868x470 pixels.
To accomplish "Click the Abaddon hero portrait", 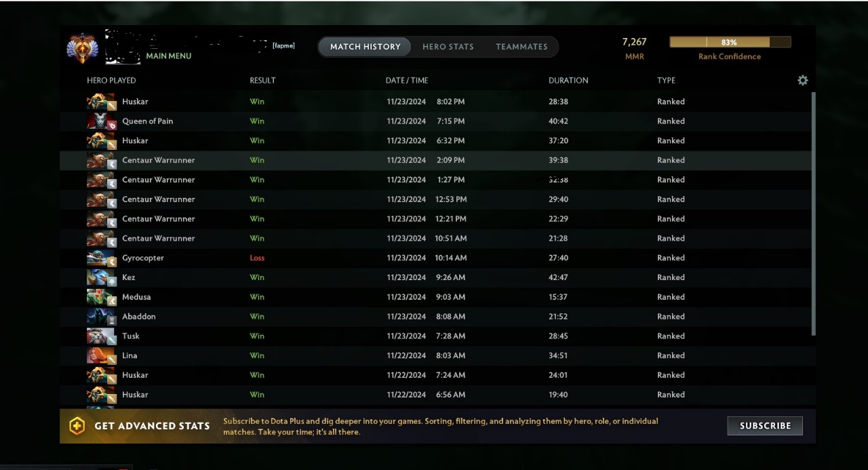I will click(101, 316).
